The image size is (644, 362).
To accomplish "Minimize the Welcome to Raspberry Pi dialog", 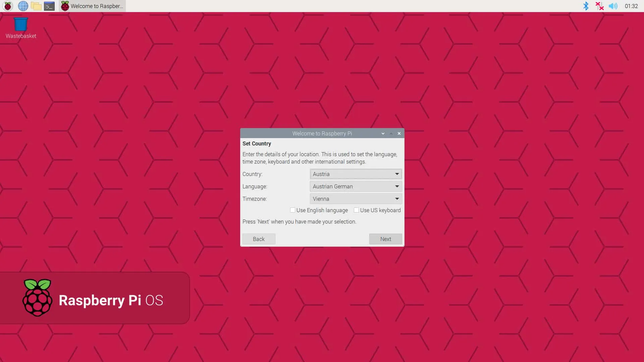I will tap(383, 133).
